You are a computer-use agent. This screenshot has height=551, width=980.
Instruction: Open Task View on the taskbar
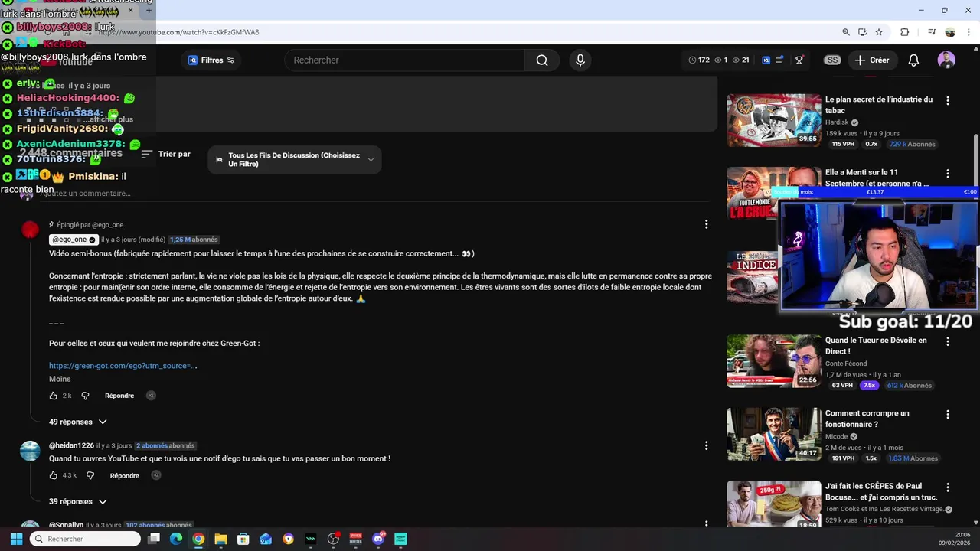click(x=154, y=539)
